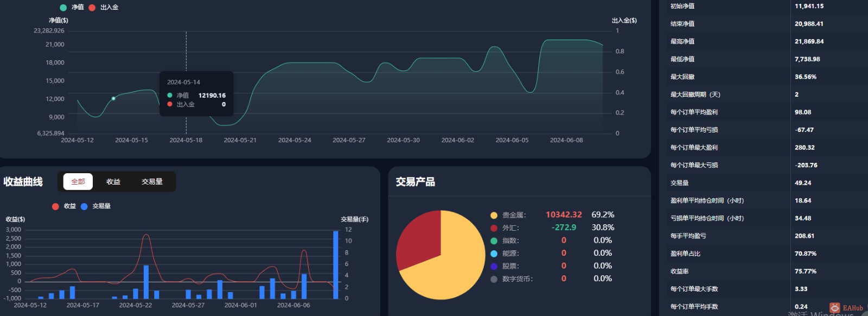Click the 20,988.41 value cell
Viewport: 868px width, 316px height.
click(x=809, y=24)
